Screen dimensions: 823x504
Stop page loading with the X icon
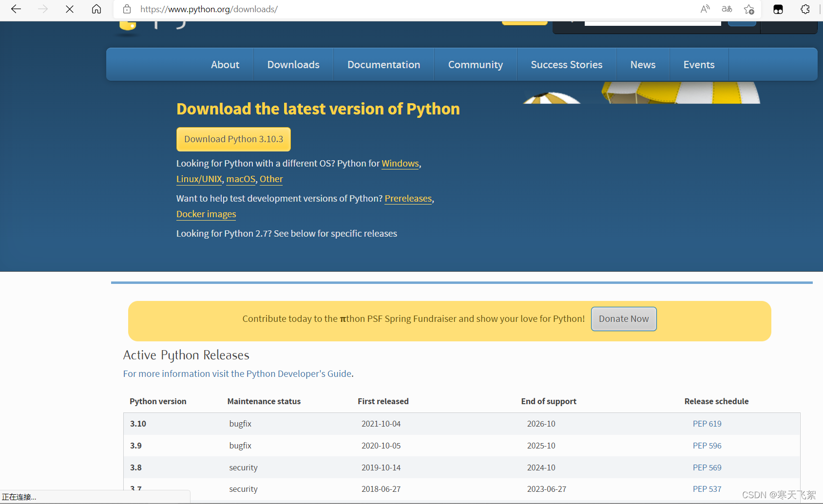70,9
